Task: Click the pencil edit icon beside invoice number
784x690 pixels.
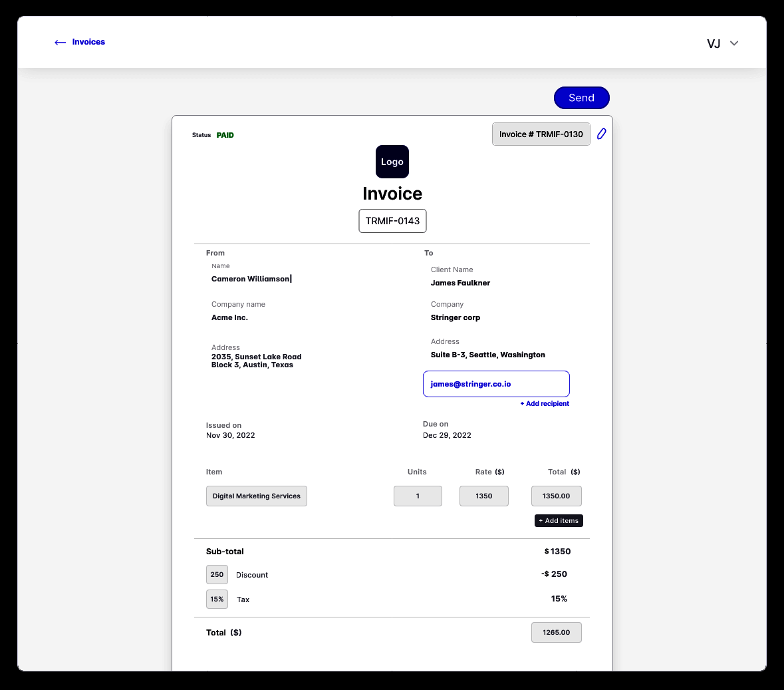Action: pos(602,134)
